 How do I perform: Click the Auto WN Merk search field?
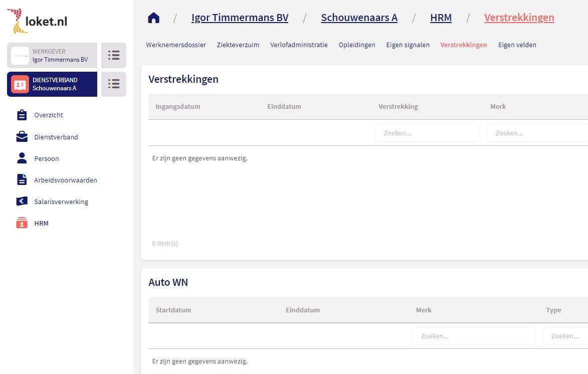tap(474, 336)
